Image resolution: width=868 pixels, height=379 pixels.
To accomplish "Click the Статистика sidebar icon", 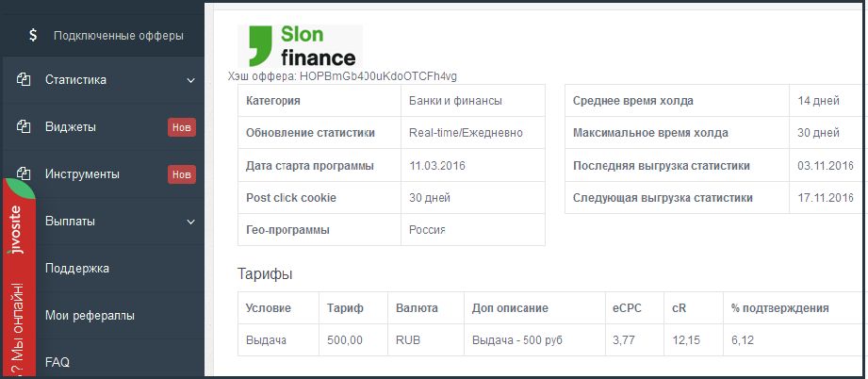I will 25,80.
